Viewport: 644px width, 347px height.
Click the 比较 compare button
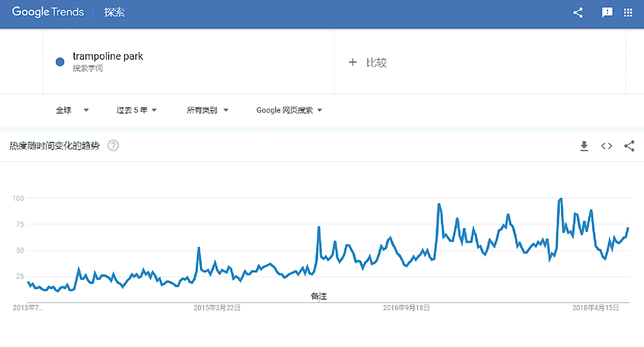coord(376,63)
